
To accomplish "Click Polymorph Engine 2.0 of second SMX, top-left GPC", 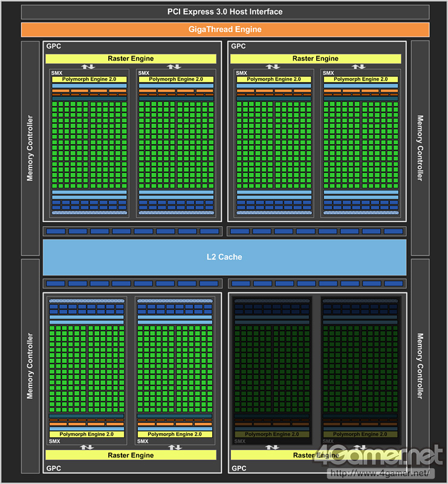I will (176, 79).
